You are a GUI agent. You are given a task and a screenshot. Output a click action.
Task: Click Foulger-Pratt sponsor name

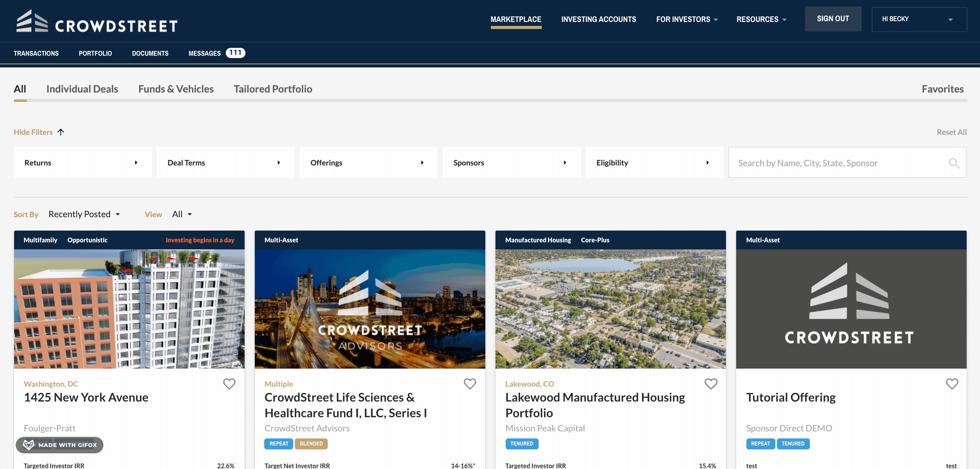tap(49, 428)
